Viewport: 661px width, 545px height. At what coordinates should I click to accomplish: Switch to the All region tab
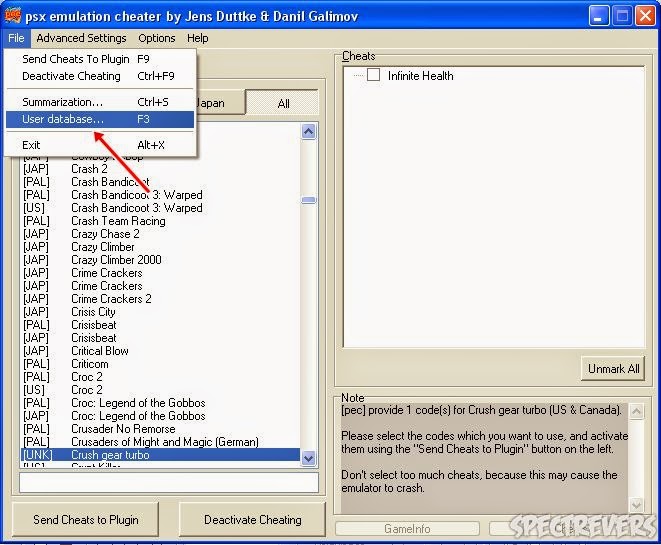pos(283,103)
